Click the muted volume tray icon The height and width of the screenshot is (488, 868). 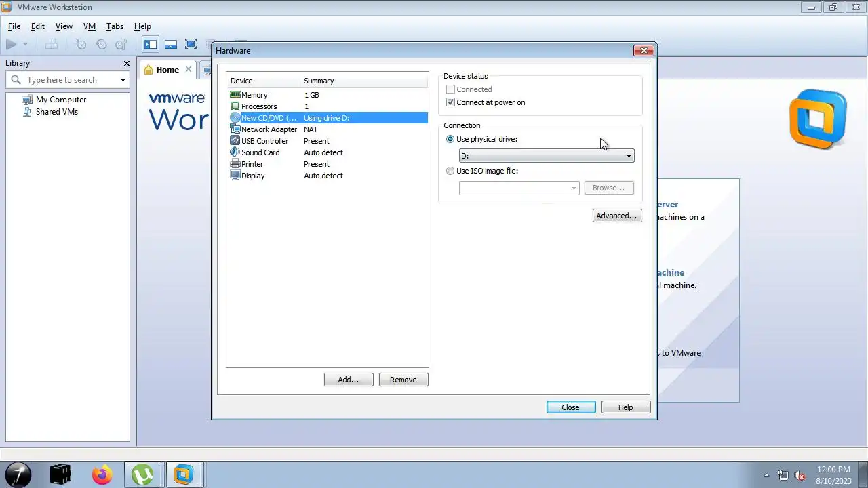[800, 475]
